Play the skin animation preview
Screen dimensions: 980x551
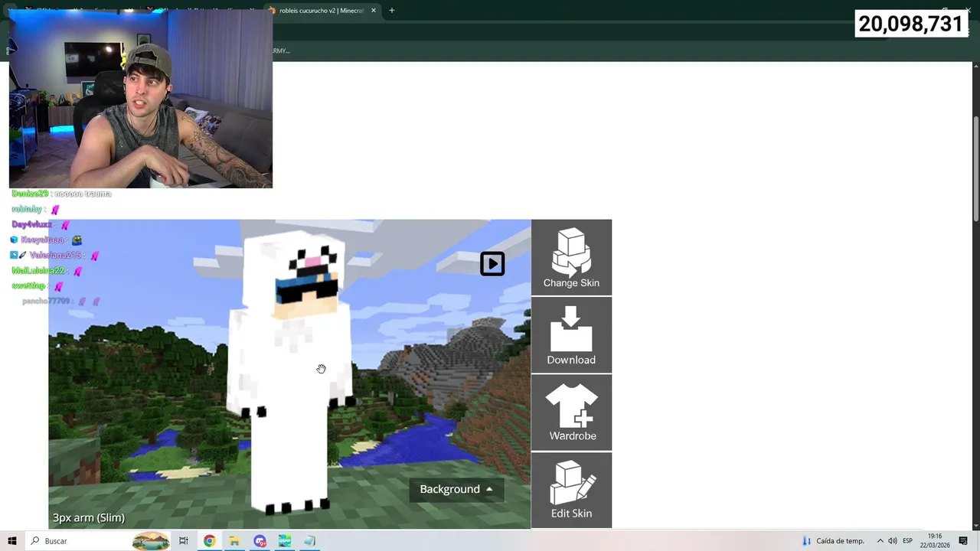pos(492,264)
